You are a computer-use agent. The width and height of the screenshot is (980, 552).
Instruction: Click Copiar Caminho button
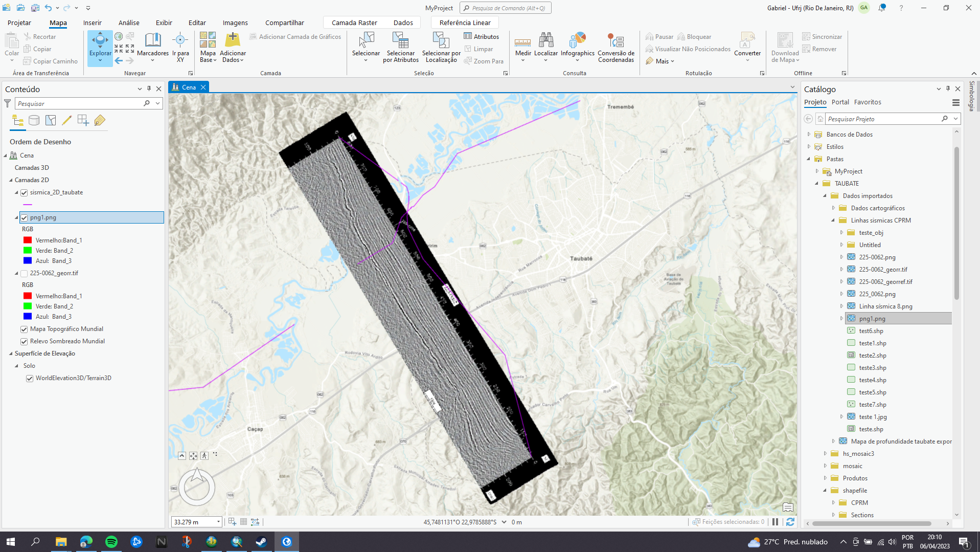click(x=51, y=61)
